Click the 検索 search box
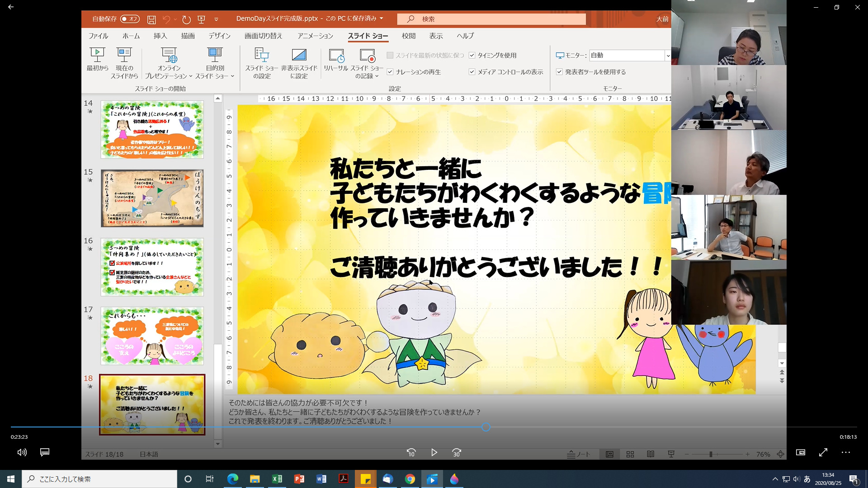The height and width of the screenshot is (488, 868). coord(491,19)
